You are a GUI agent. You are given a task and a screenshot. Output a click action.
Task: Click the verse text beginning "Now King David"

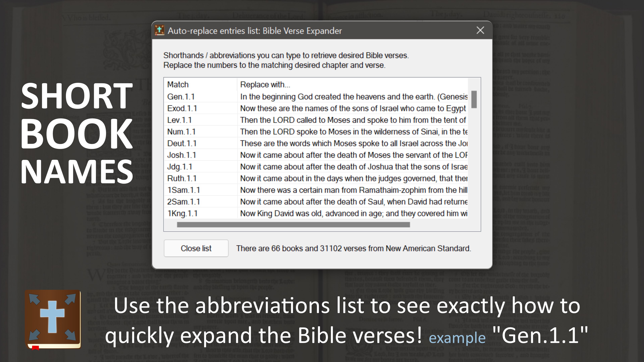[353, 213]
